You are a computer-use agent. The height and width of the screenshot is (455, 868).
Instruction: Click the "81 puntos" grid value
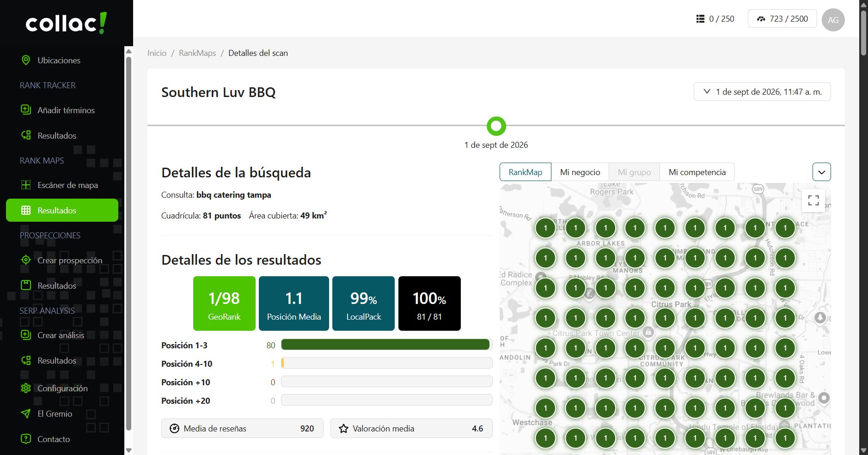coord(222,216)
